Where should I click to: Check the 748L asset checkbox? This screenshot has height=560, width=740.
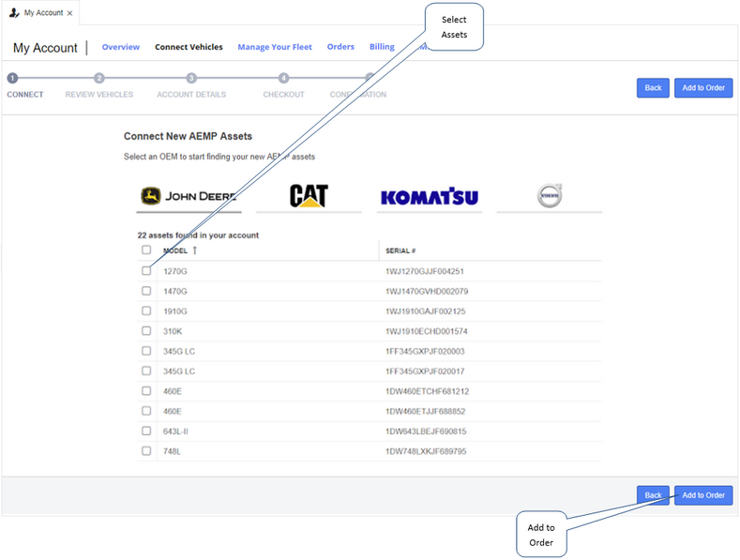tap(146, 451)
